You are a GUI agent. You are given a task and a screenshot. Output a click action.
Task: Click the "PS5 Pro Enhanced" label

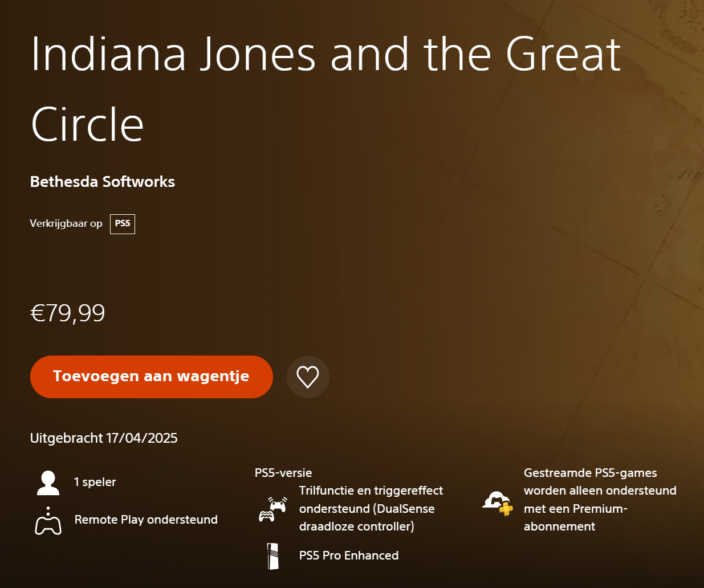[x=349, y=556]
